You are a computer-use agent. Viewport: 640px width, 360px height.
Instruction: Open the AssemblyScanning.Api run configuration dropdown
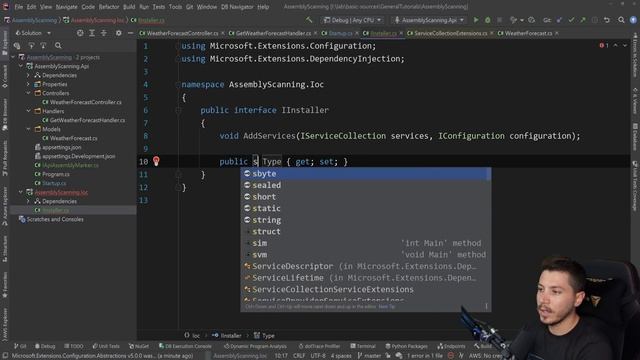coord(429,20)
